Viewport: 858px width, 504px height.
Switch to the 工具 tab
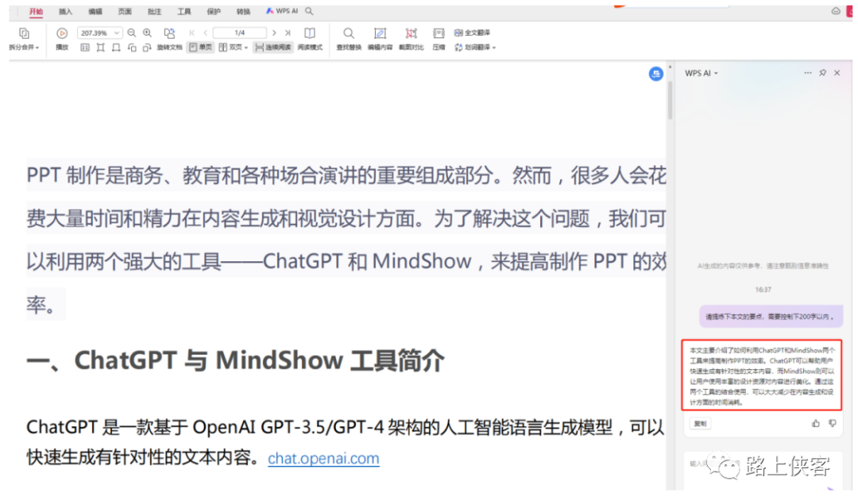point(184,11)
